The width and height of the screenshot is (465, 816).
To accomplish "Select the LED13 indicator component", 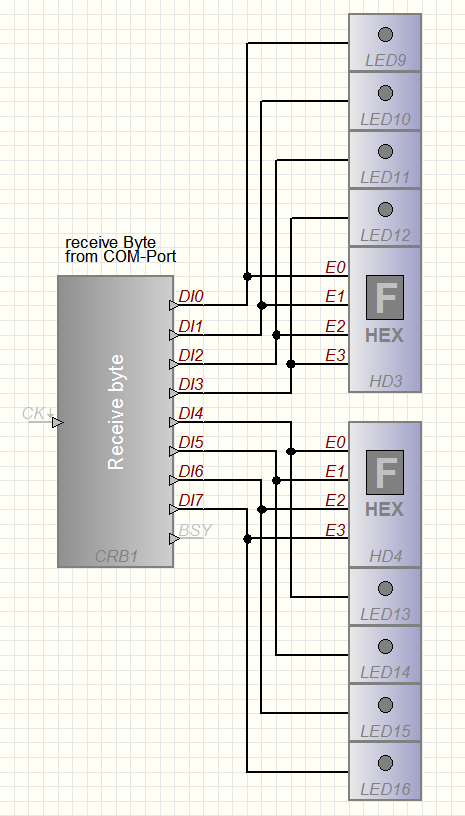I will point(385,597).
